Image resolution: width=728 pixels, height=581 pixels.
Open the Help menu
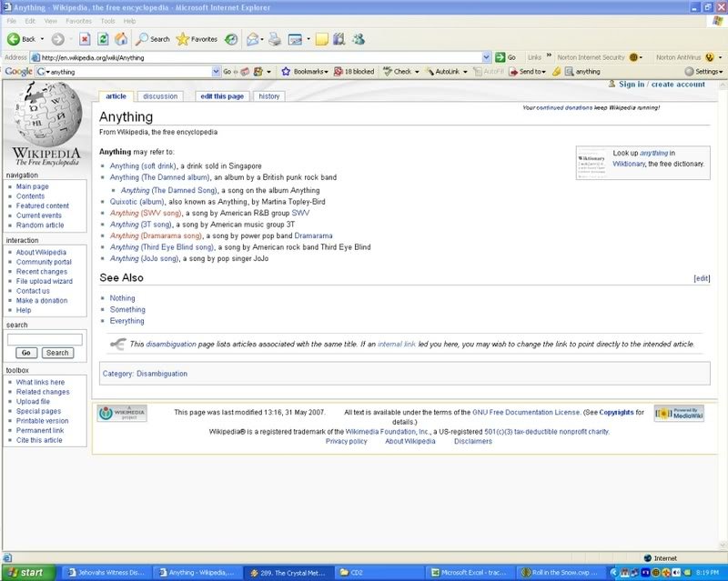pyautogui.click(x=129, y=21)
